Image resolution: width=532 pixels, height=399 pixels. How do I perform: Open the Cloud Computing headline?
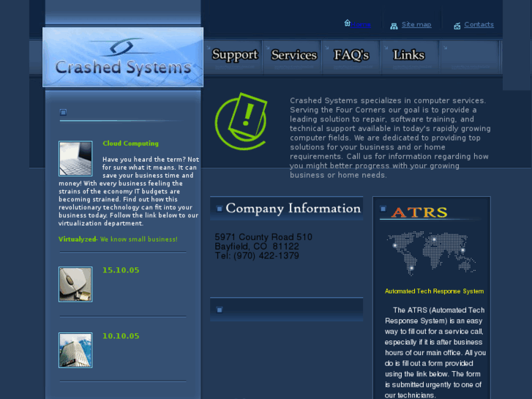(x=131, y=143)
